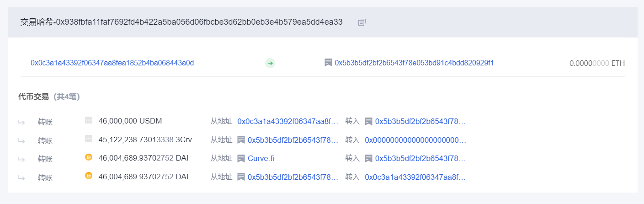Click contract icon beside 0x5b3b5df2bf2b recipient address
The height and width of the screenshot is (204, 644).
(x=328, y=63)
